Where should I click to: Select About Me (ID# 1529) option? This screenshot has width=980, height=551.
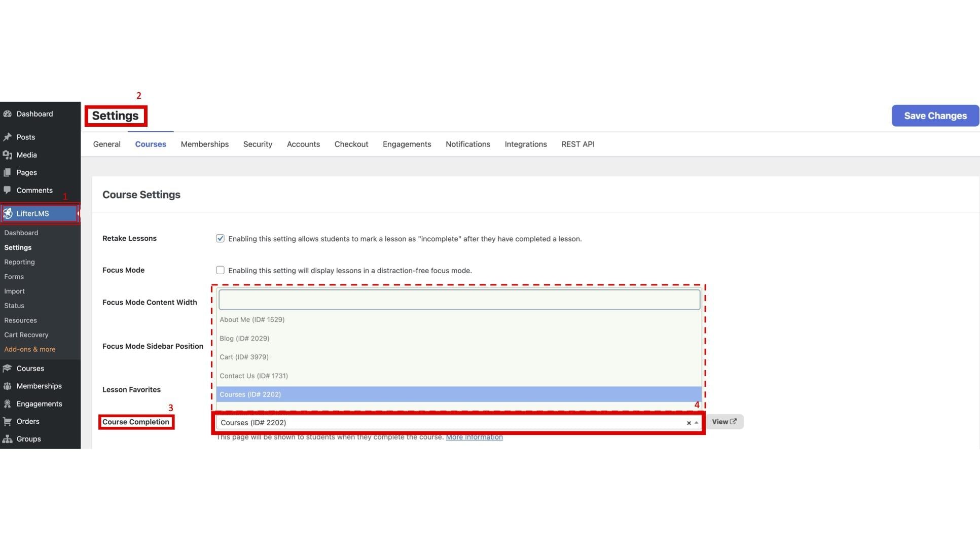click(x=459, y=320)
